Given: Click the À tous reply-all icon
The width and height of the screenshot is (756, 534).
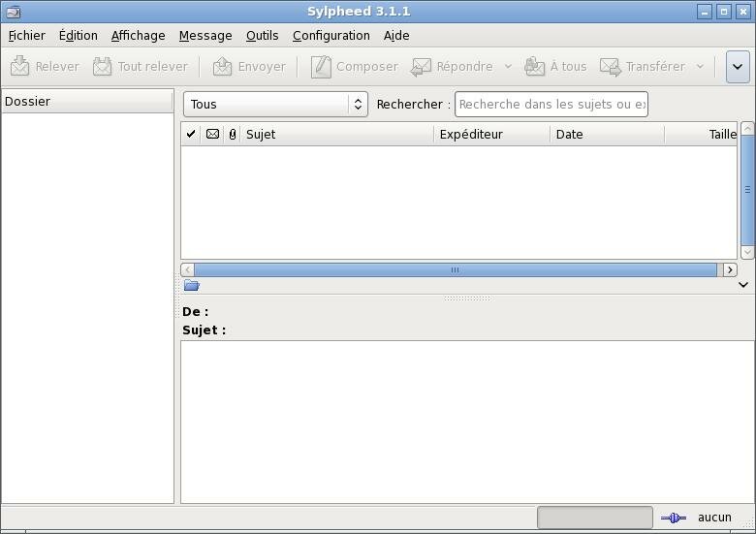Looking at the screenshot, I should tap(534, 67).
